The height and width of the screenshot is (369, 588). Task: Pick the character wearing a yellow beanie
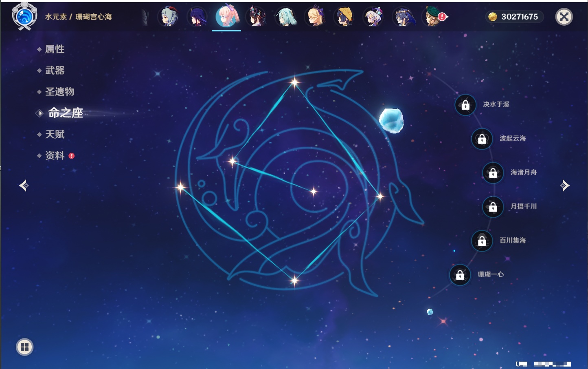click(344, 17)
